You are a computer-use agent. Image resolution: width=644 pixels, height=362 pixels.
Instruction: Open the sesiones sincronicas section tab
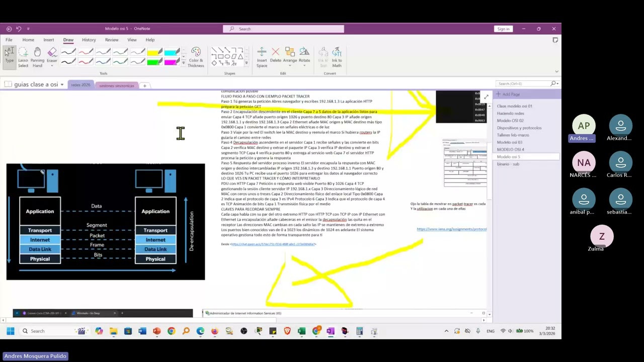[117, 85]
